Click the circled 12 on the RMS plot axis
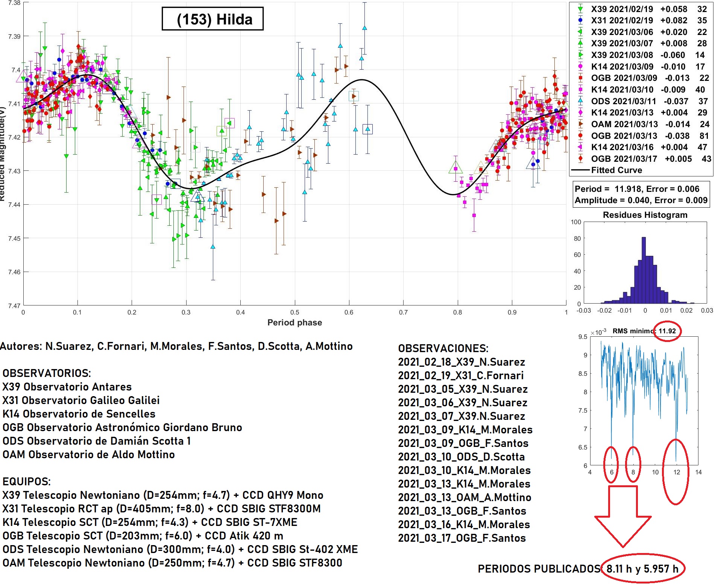The image size is (715, 588). tap(676, 472)
